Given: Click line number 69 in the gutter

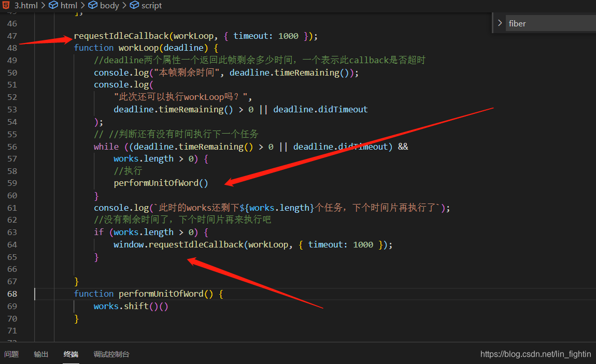Looking at the screenshot, I should pyautogui.click(x=12, y=306).
